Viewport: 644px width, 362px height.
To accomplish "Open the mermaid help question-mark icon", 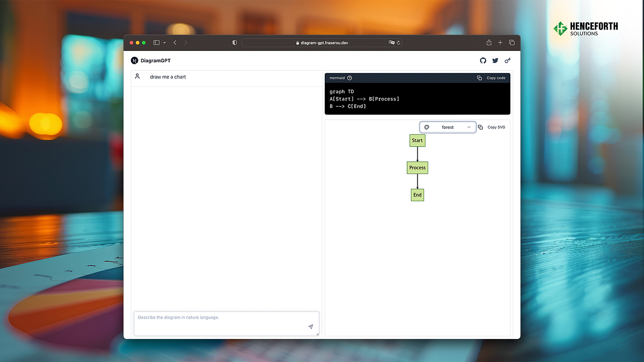I will coord(349,78).
